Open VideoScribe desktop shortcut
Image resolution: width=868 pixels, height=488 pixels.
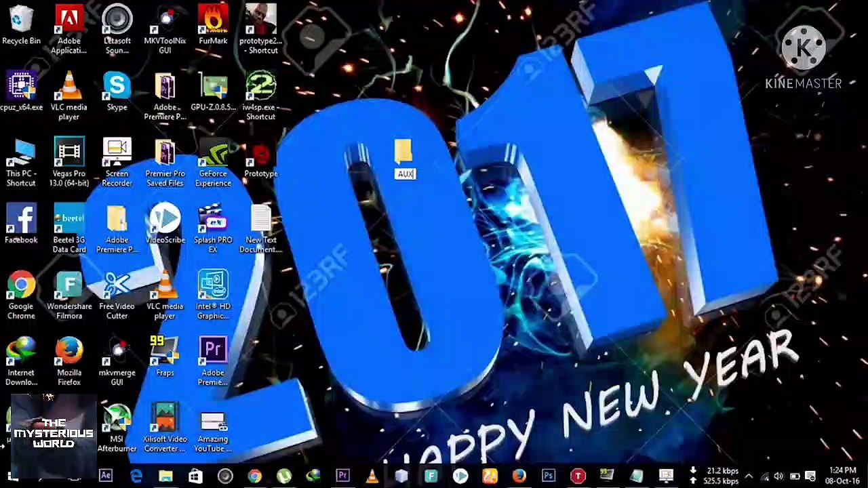click(165, 224)
